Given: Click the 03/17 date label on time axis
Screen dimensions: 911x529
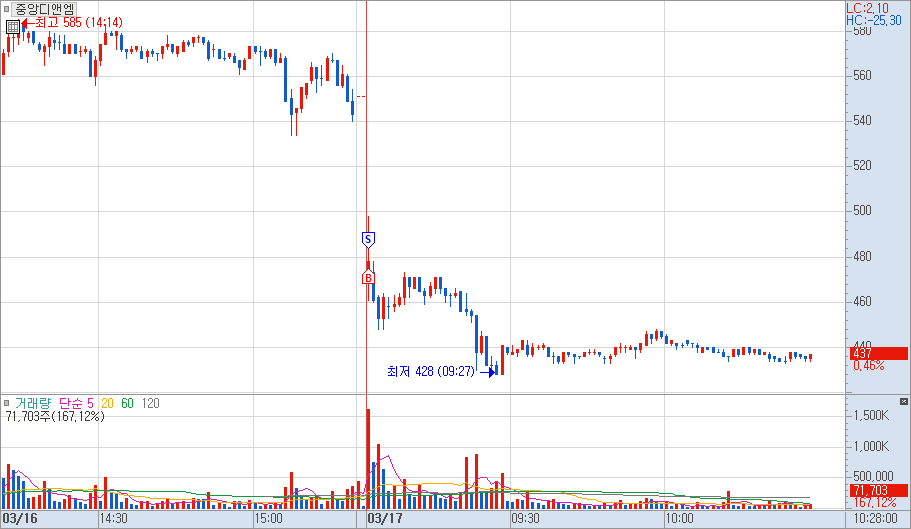Looking at the screenshot, I should (x=385, y=518).
